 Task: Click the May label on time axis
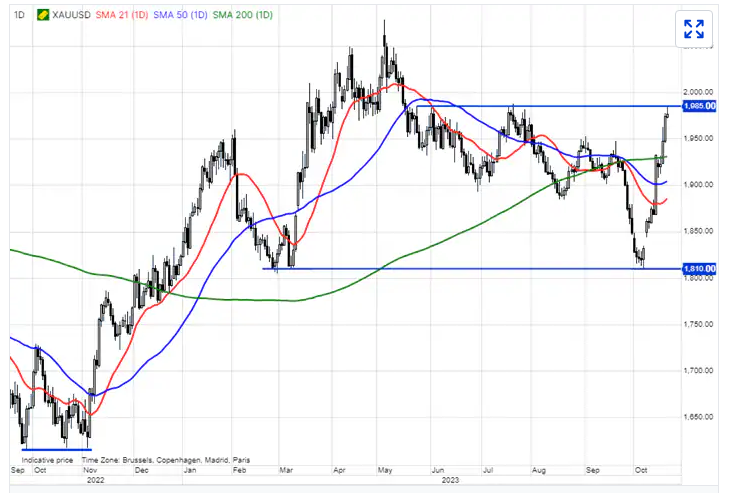tap(385, 470)
